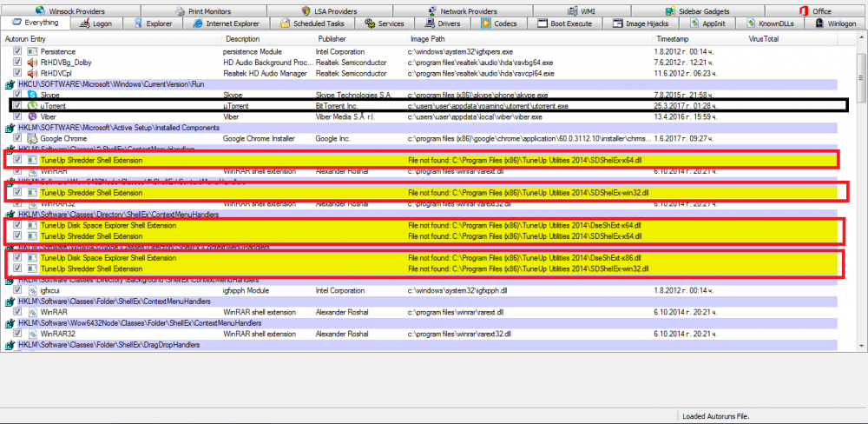This screenshot has height=424, width=868.
Task: Open the Explorer tab
Action: (x=153, y=23)
